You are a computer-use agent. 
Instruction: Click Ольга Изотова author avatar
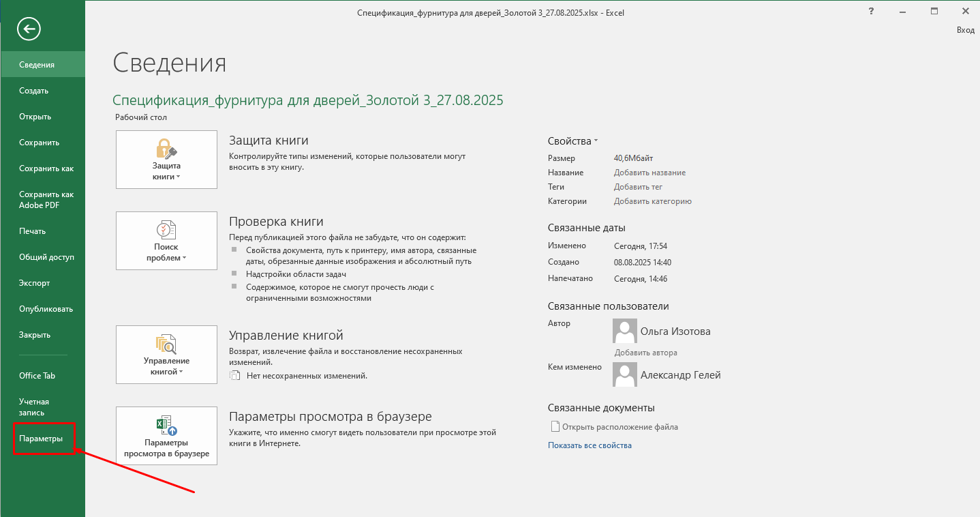tap(625, 331)
